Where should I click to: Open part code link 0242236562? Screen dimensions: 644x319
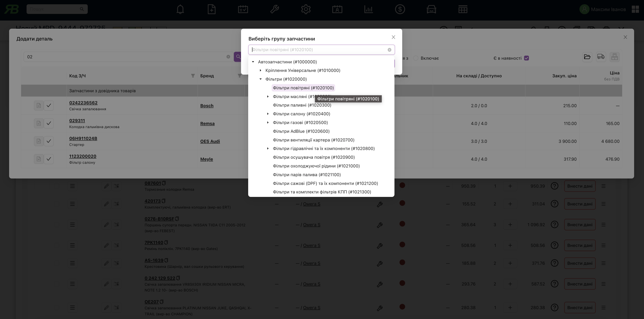(83, 103)
